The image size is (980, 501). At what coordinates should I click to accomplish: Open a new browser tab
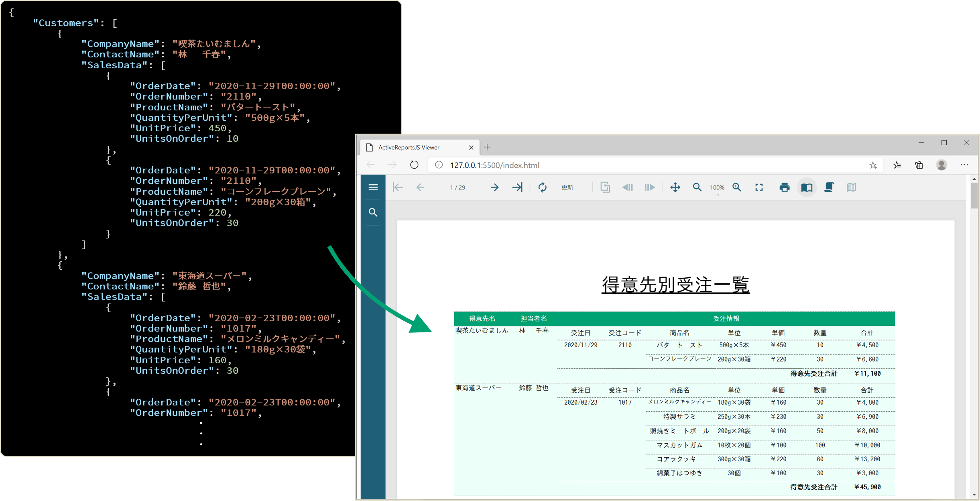[x=487, y=147]
